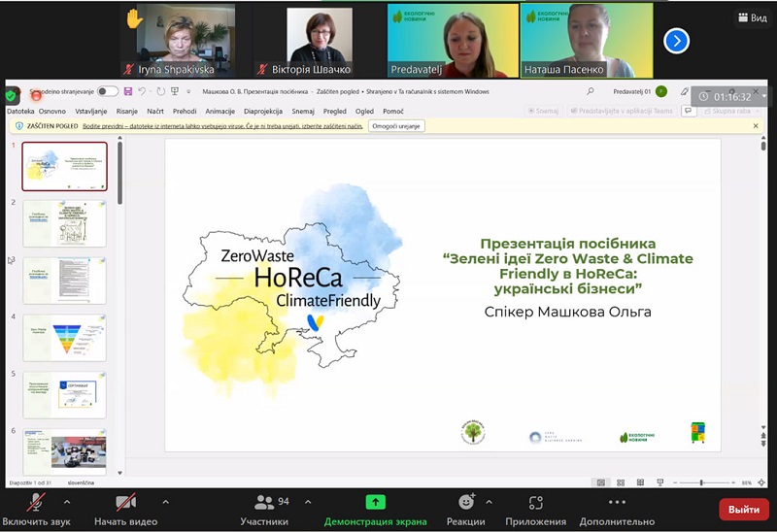Screen dimensions: 777x532
Task: Click the zoom in plus button
Action: click(x=733, y=482)
